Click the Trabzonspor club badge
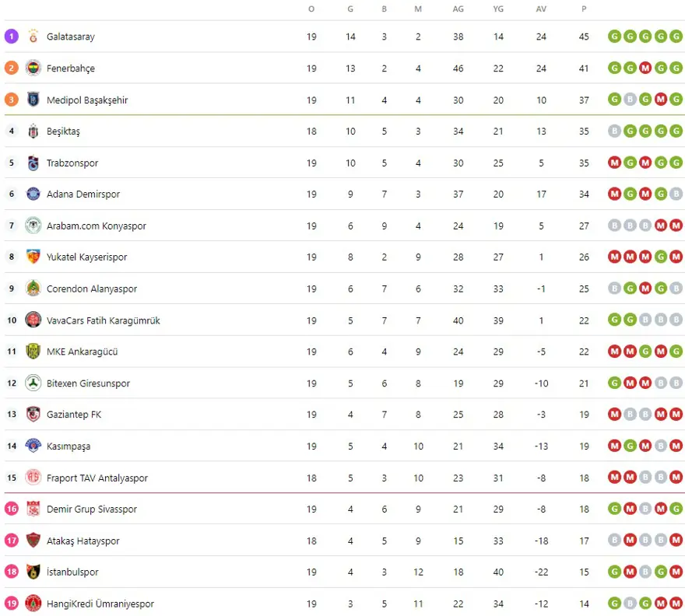Screen dimensions: 685x616 tap(33, 163)
